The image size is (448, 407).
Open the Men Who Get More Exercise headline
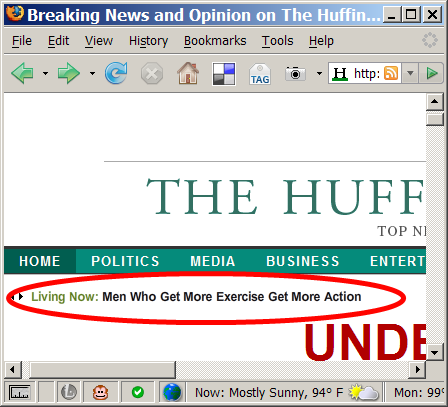(232, 297)
